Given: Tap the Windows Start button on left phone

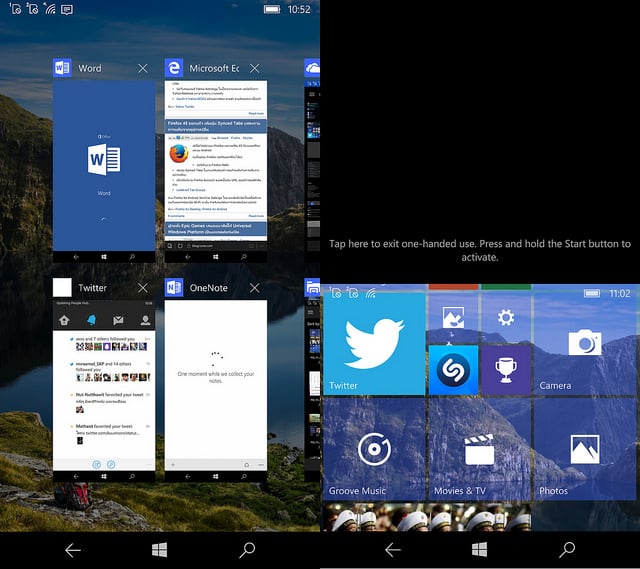Looking at the screenshot, I should [x=159, y=550].
